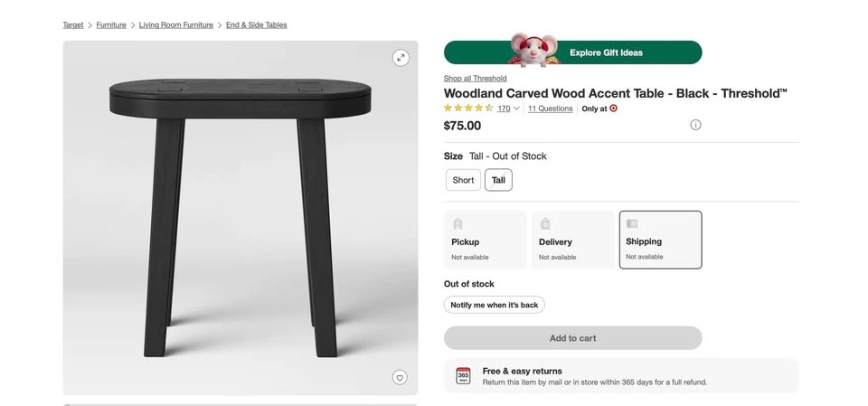Expand the 170 ratings dropdown chevron
This screenshot has width=868, height=406.
(x=516, y=109)
